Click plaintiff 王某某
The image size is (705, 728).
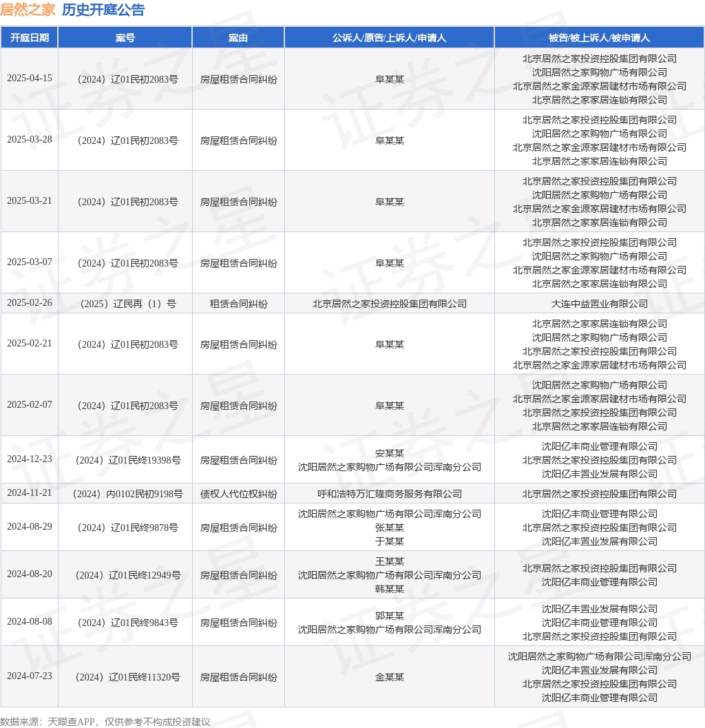(x=390, y=561)
